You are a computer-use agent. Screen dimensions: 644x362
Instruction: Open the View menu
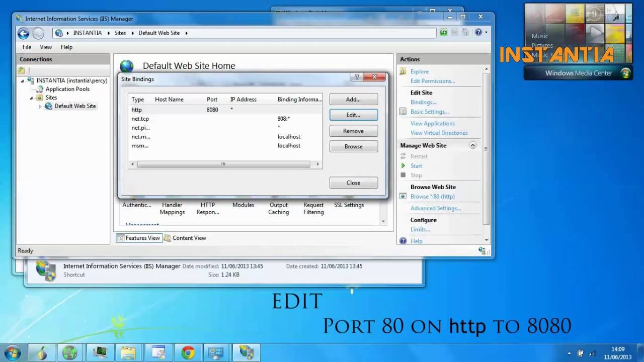pos(46,47)
